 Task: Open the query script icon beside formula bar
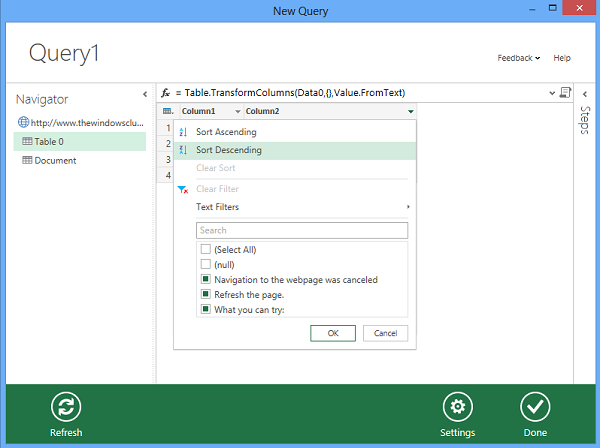[565, 93]
